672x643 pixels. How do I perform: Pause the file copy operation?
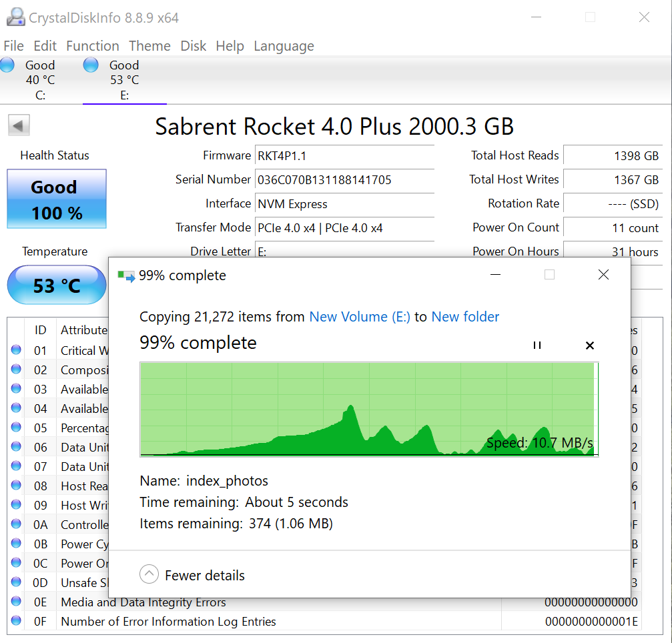pyautogui.click(x=537, y=345)
